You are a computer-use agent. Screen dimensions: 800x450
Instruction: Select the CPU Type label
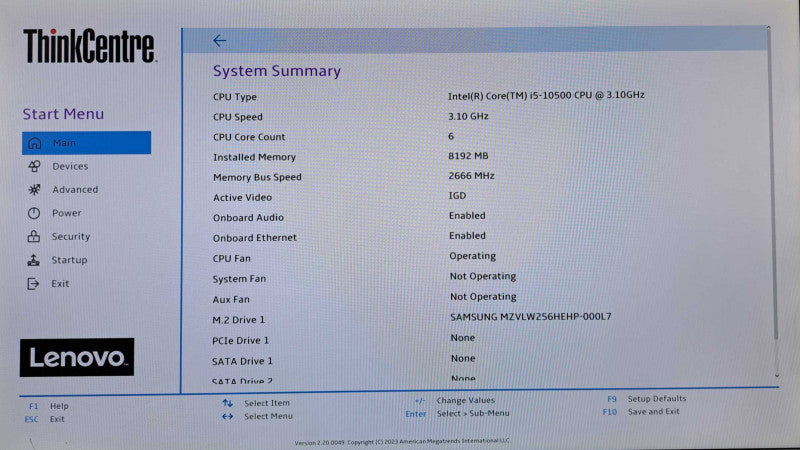tap(235, 97)
